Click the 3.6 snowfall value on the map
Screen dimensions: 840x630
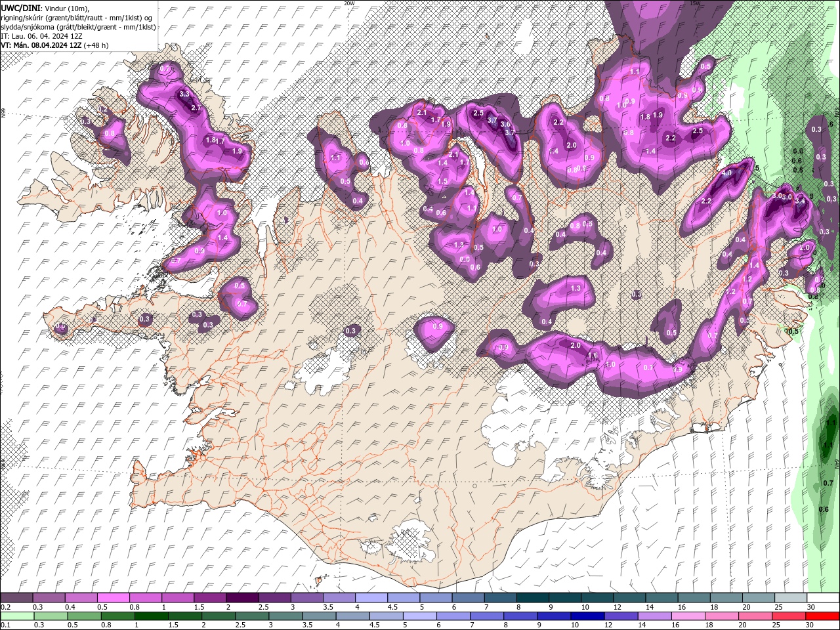(x=505, y=124)
